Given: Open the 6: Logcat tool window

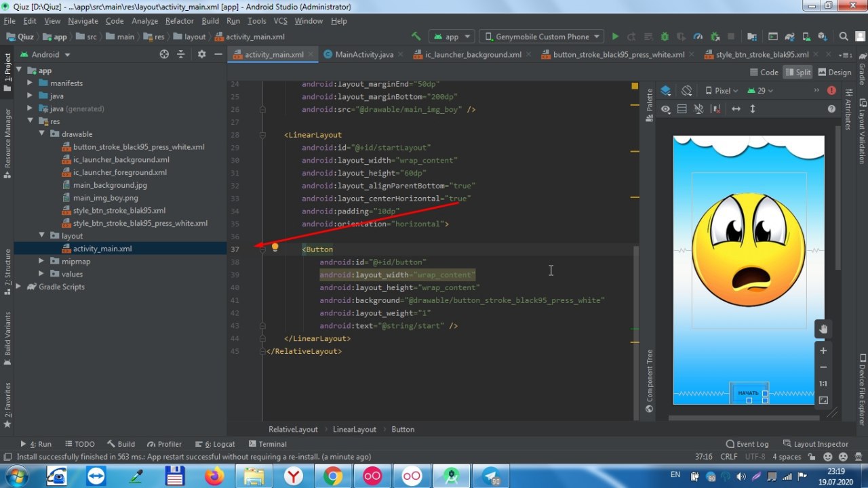Looking at the screenshot, I should pos(214,444).
